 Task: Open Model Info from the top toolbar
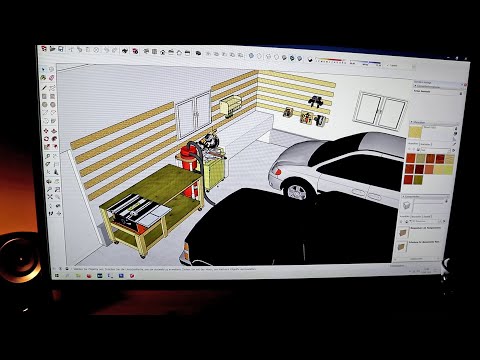pos(135,51)
